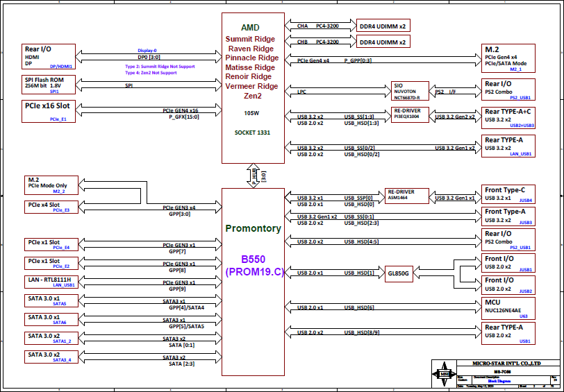Select the GL850G hub block
The width and height of the screenshot is (564, 392).
point(399,274)
